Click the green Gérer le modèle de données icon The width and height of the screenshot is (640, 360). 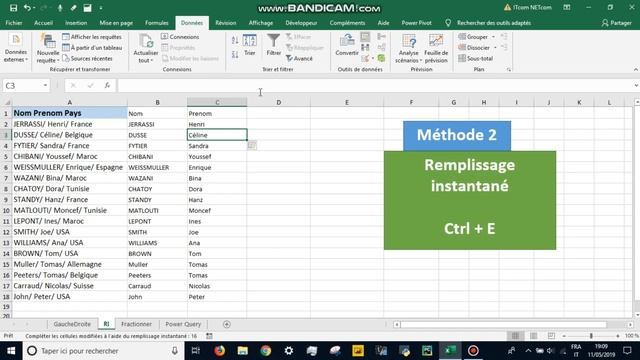382,59
